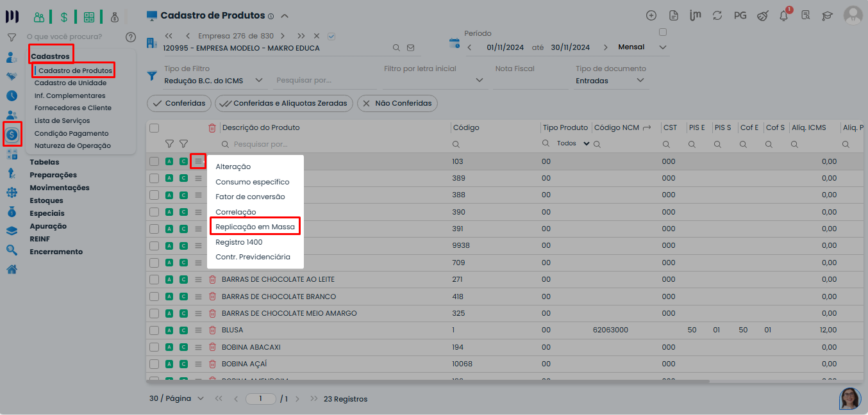This screenshot has width=868, height=415.
Task: Open the graduation cap training icon
Action: (827, 16)
